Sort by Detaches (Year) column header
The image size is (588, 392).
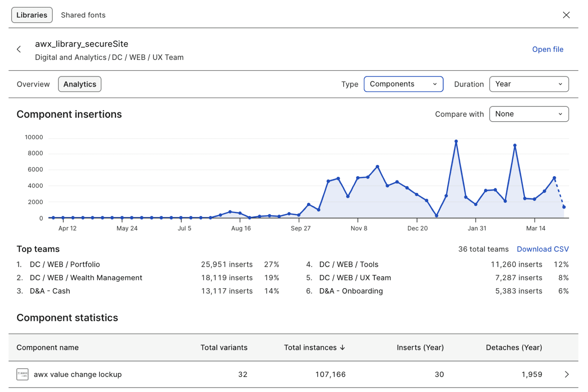click(x=514, y=348)
